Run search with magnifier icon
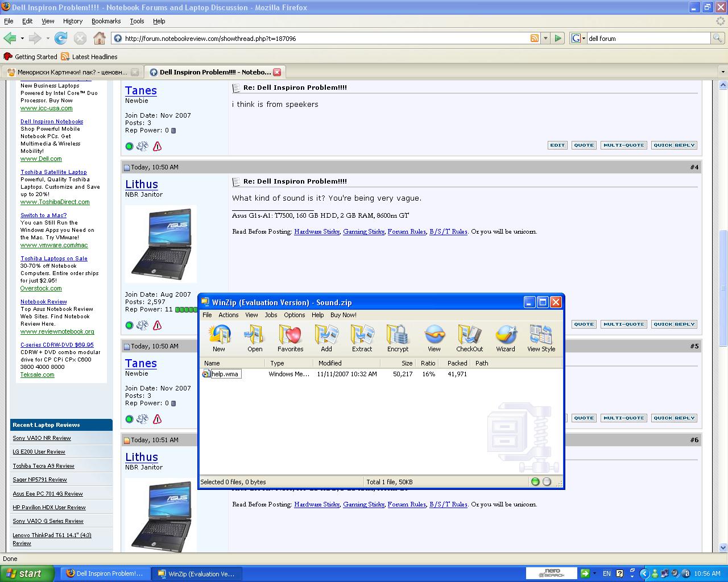Image resolution: width=728 pixels, height=582 pixels. pos(718,38)
